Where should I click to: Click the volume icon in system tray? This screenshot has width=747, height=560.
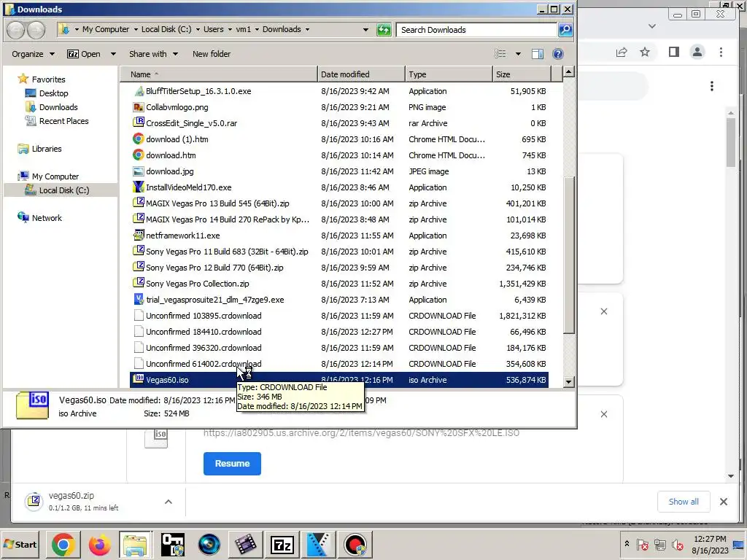677,544
